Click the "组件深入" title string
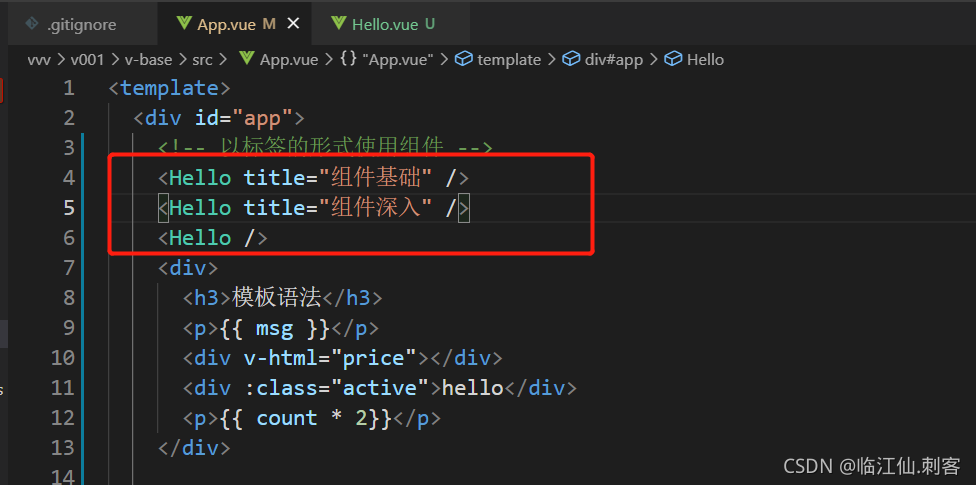 [x=376, y=207]
